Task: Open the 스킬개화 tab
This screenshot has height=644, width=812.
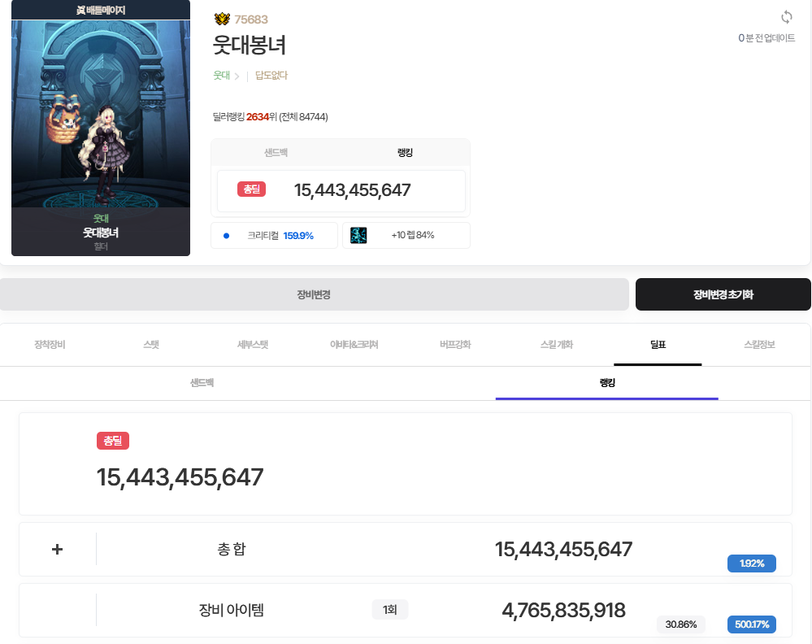Action: pyautogui.click(x=557, y=345)
